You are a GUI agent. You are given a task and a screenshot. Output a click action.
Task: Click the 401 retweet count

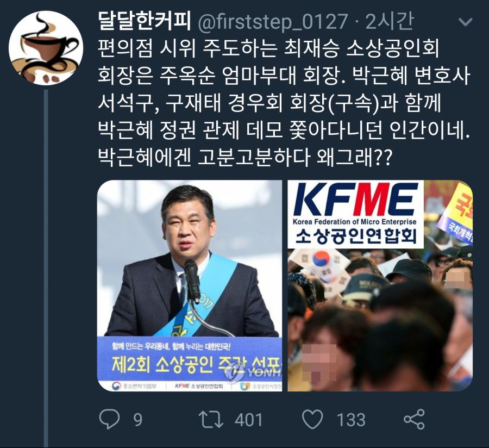pos(248,420)
